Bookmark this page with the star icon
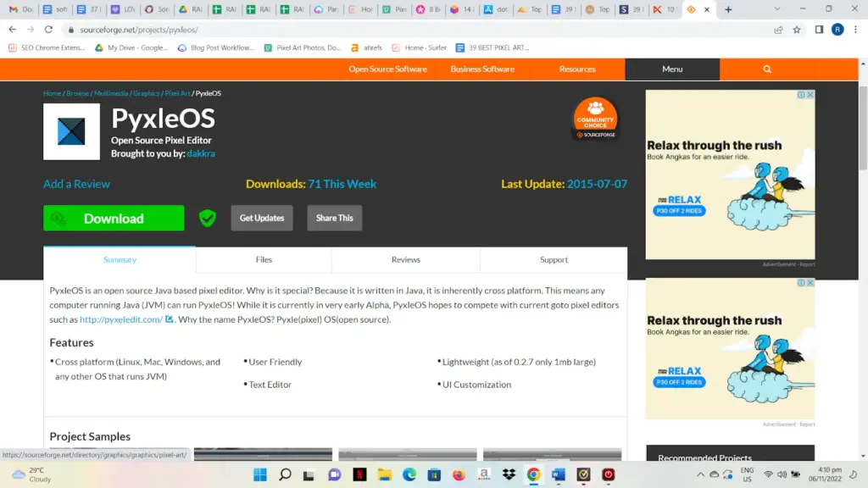The width and height of the screenshot is (868, 488). tap(797, 30)
